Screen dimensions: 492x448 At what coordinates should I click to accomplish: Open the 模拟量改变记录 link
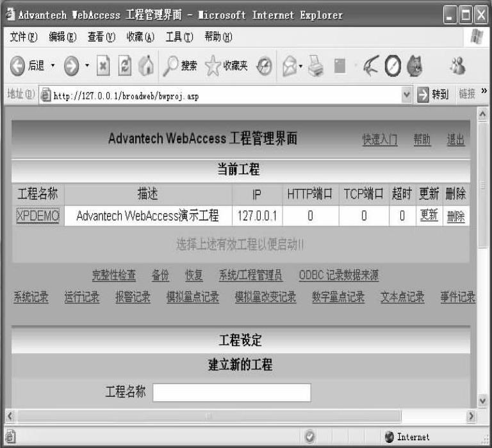point(265,297)
